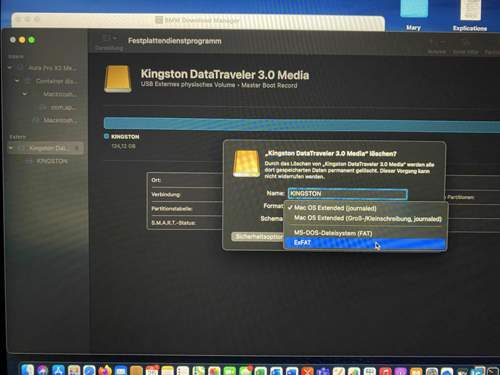Choose ExFAT in the format list

365,243
